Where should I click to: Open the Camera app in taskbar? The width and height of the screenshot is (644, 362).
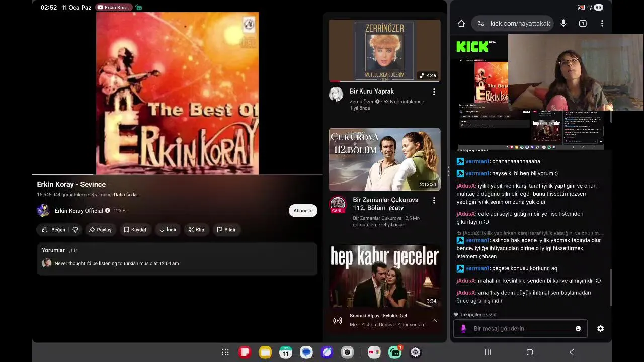(x=347, y=352)
